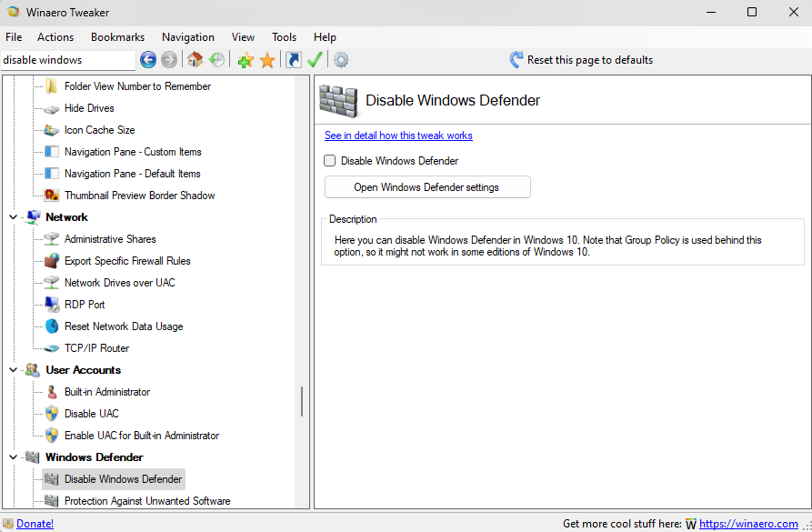
Task: Click the Network category monitor icon
Action: click(33, 217)
